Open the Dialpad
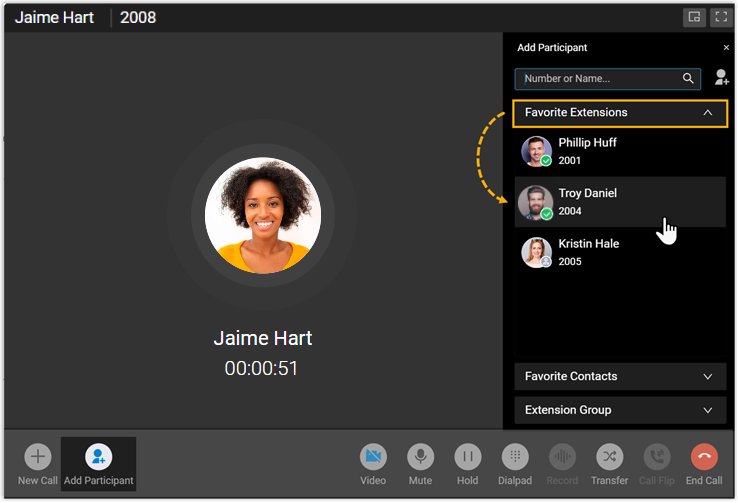The height and width of the screenshot is (503, 738). pyautogui.click(x=515, y=456)
